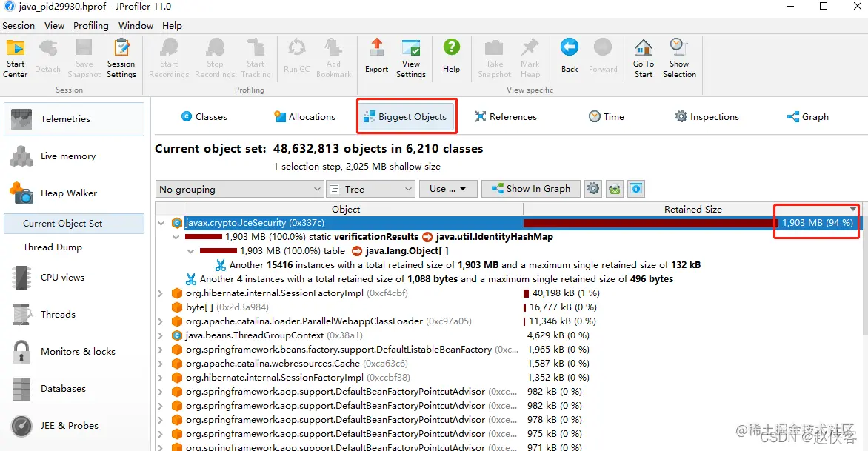The height and width of the screenshot is (451, 868).
Task: Switch to the Time tab
Action: (606, 117)
